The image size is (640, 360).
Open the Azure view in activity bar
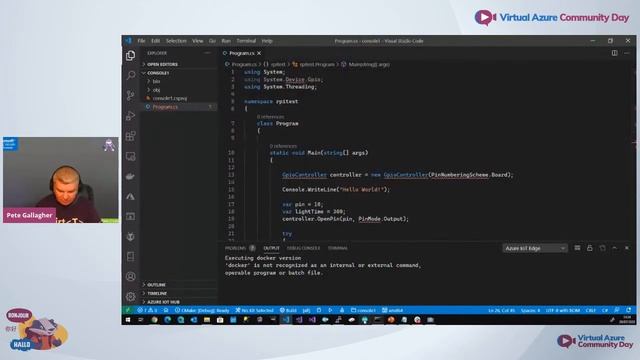[131, 196]
